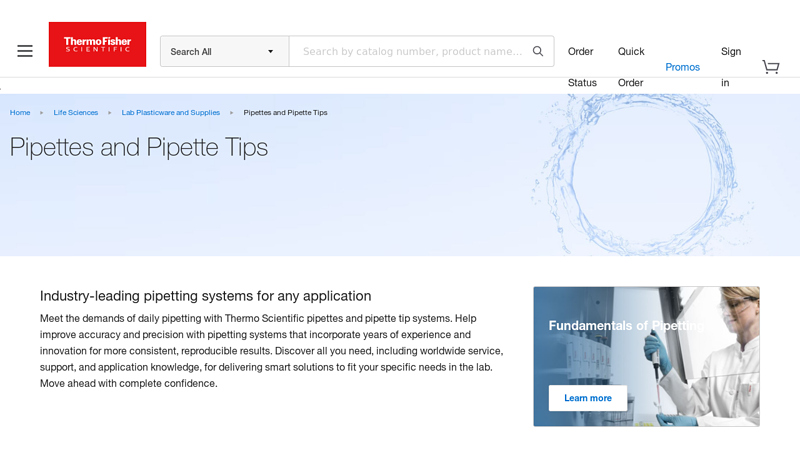
Task: Focus the catalog number search field
Action: 412,51
